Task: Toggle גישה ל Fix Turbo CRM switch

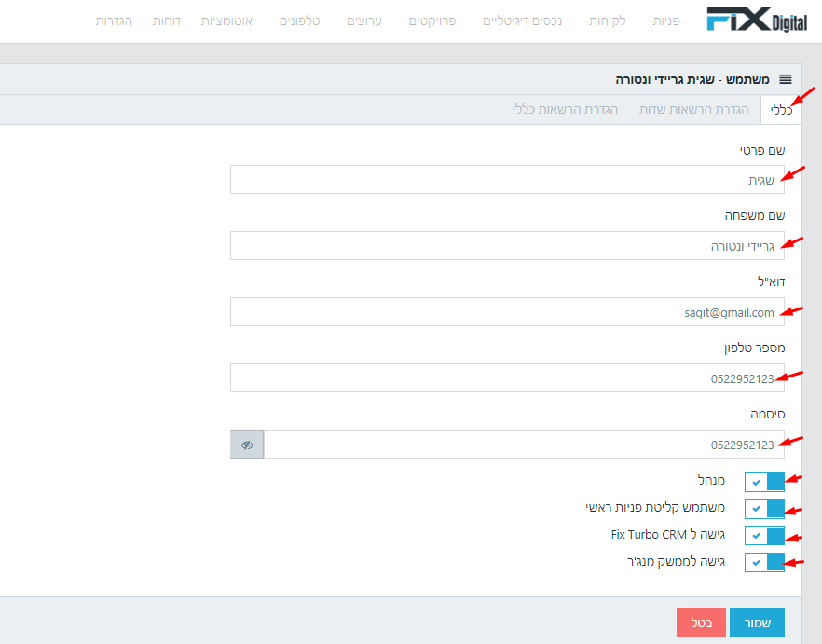Action: coord(764,536)
